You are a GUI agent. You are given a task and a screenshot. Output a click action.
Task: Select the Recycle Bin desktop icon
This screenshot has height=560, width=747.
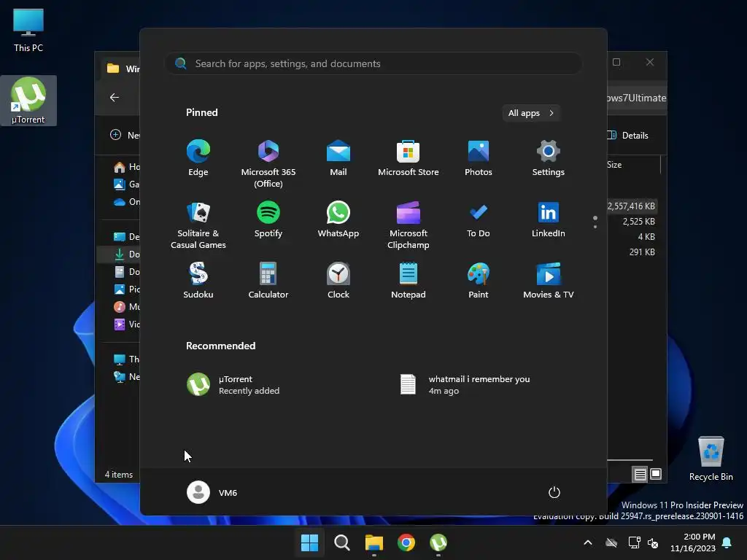pos(711,459)
